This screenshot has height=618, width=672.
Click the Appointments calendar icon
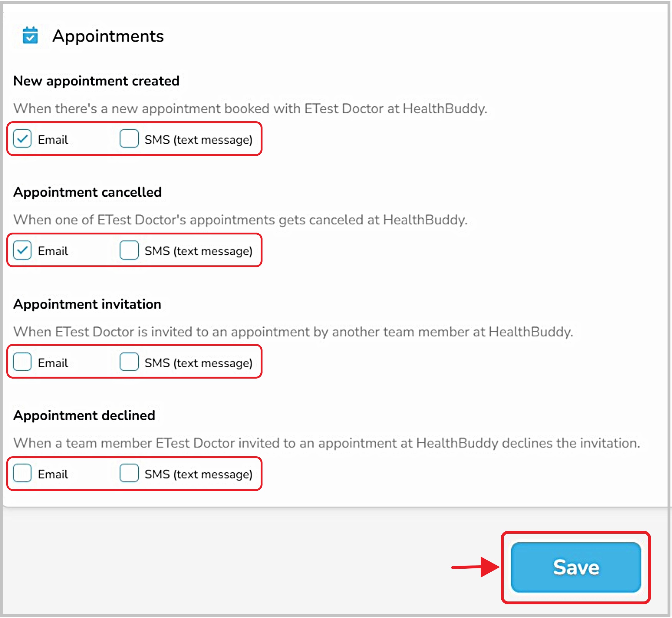30,35
